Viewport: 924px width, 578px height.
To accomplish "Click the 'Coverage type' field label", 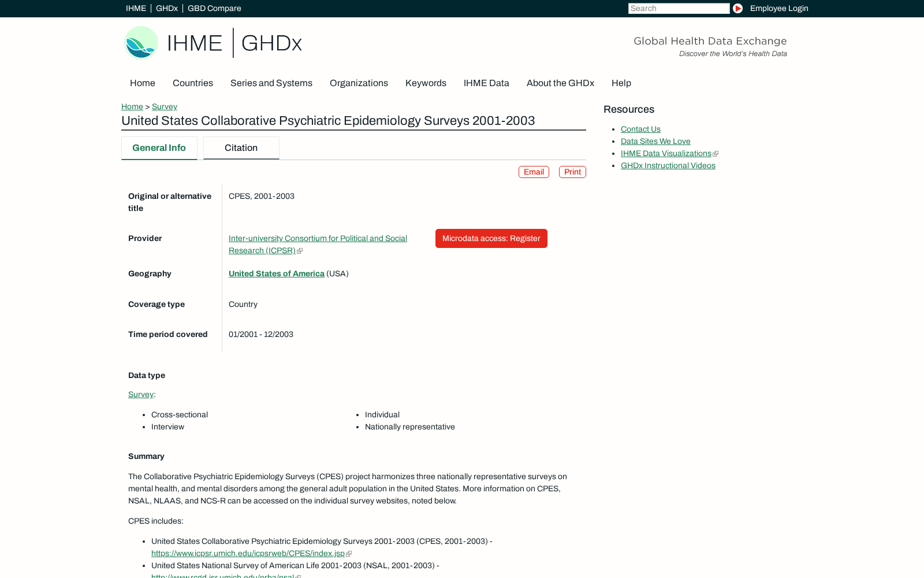I will pyautogui.click(x=157, y=304).
